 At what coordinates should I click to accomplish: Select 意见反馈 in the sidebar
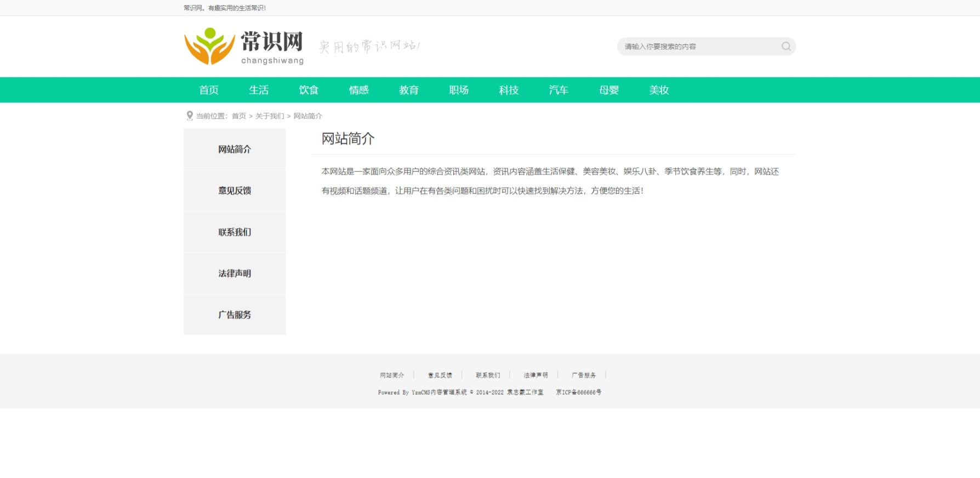click(x=235, y=191)
